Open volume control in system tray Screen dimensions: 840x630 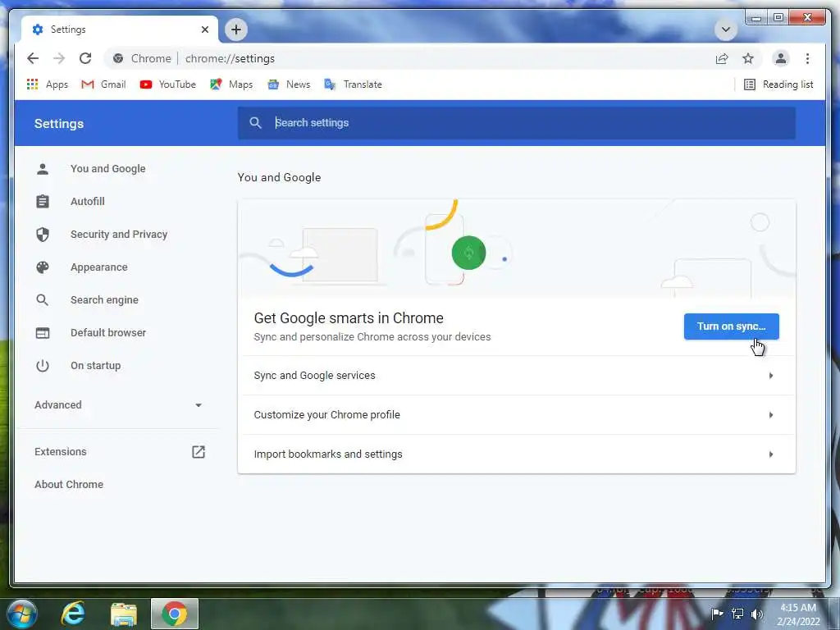756,614
